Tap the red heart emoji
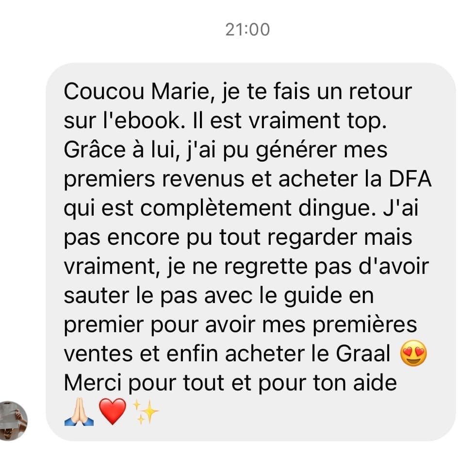The height and width of the screenshot is (456, 476). point(113,412)
